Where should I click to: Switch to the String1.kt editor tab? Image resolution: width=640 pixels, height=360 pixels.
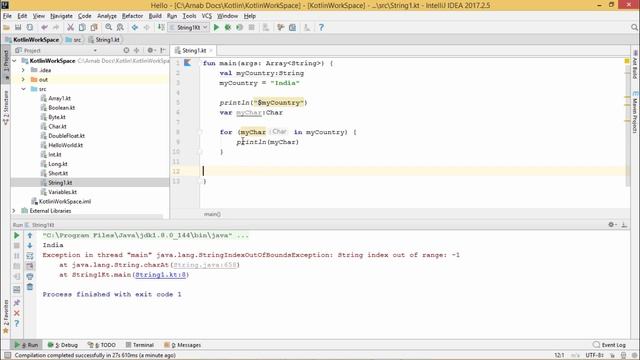194,51
